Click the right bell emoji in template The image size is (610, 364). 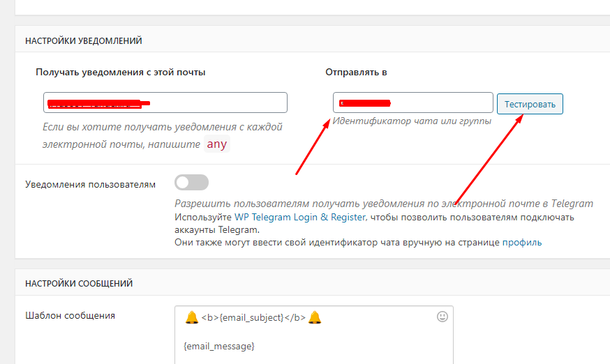pyautogui.click(x=315, y=317)
